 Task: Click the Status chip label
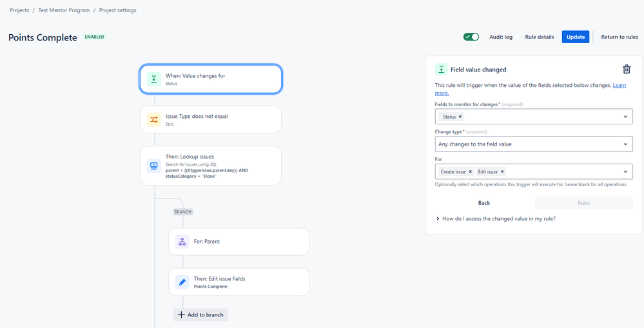[x=449, y=117]
